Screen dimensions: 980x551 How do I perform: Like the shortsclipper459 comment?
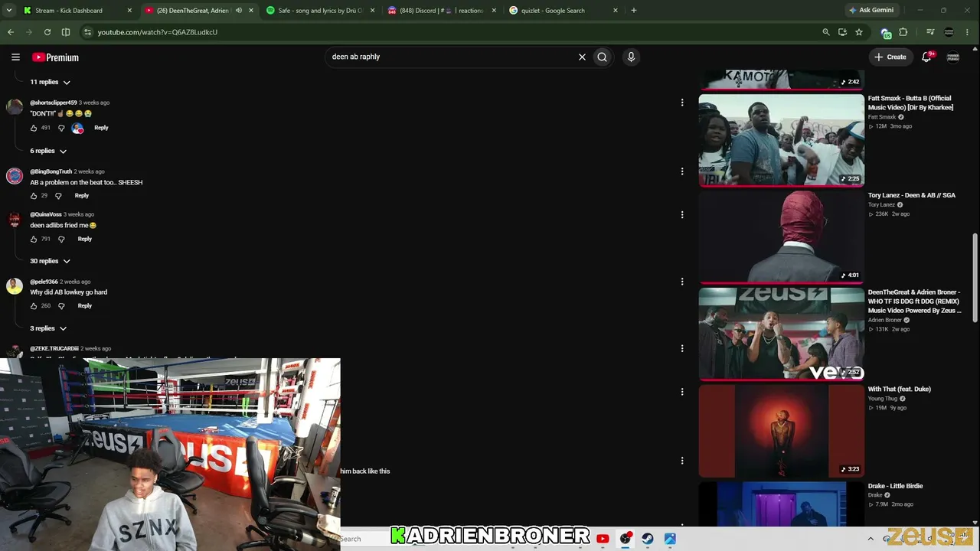[x=34, y=128]
